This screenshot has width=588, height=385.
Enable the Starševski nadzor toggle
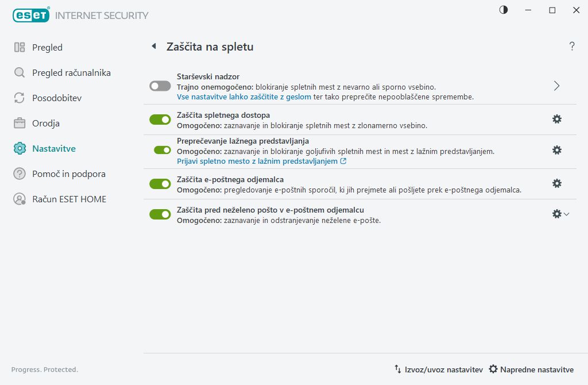point(160,86)
